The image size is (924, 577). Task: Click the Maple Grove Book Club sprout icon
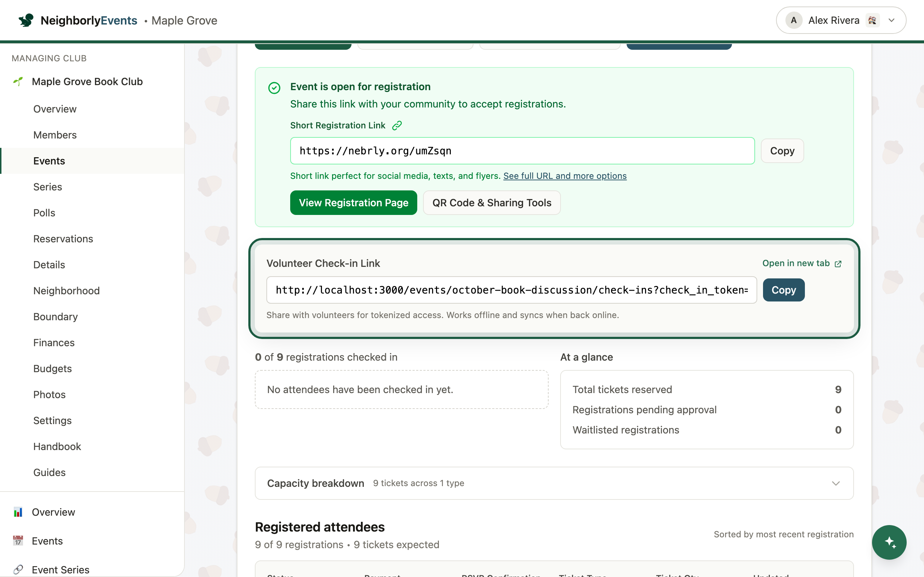coord(18,81)
